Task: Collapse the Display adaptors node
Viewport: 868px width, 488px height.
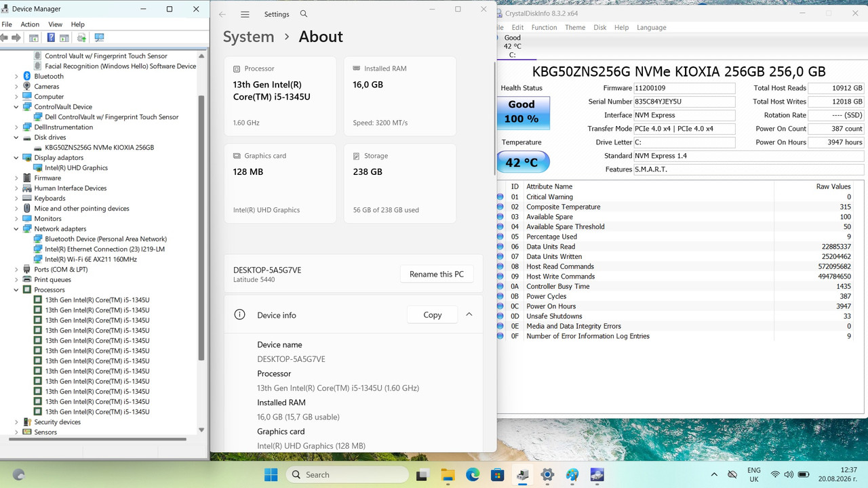Action: (16, 157)
